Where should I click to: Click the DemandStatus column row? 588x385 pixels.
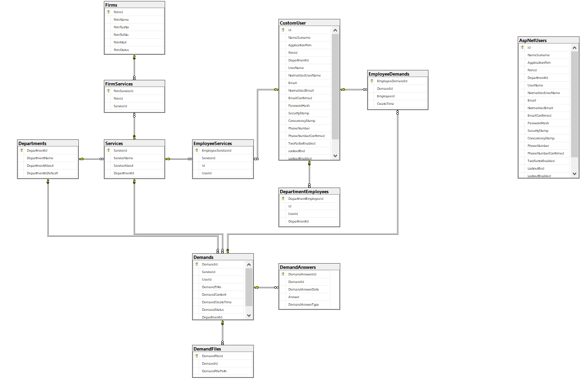pos(219,310)
